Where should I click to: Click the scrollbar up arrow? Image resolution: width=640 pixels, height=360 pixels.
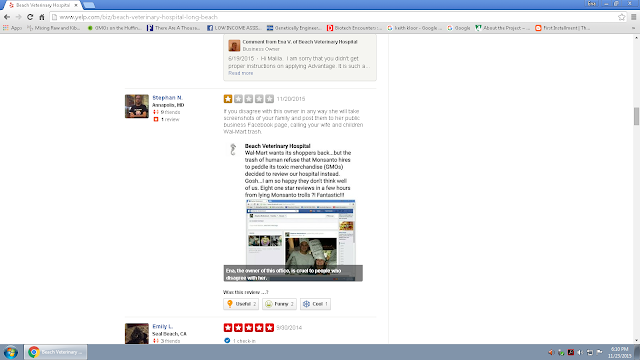tap(636, 38)
